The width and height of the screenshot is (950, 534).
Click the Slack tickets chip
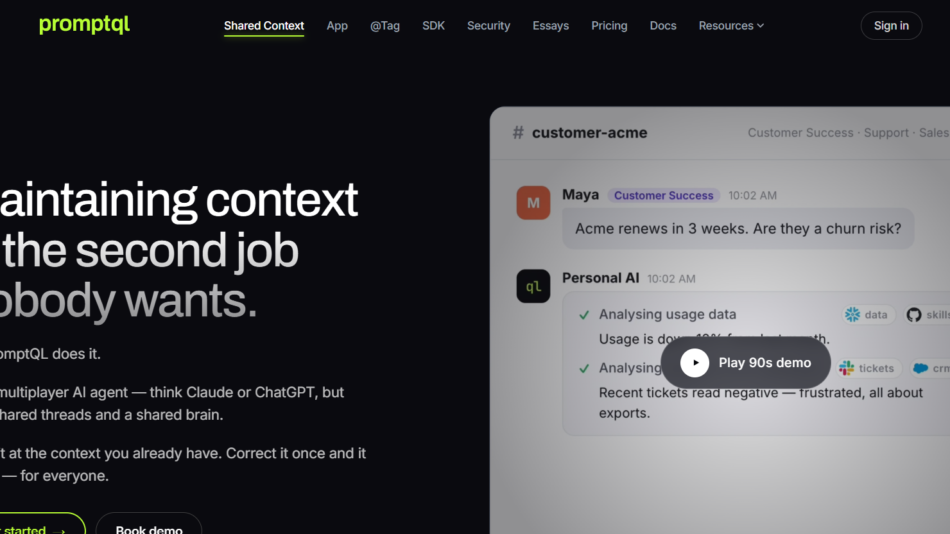coord(868,368)
